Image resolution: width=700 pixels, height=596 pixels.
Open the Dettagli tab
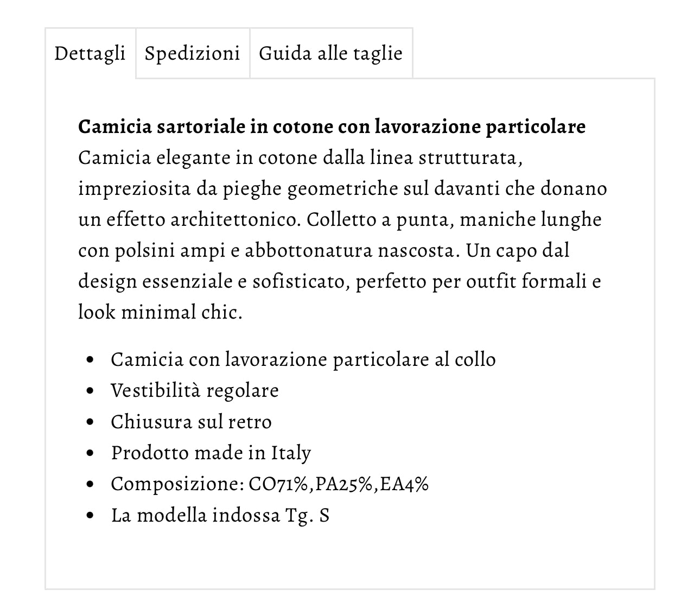[x=90, y=53]
